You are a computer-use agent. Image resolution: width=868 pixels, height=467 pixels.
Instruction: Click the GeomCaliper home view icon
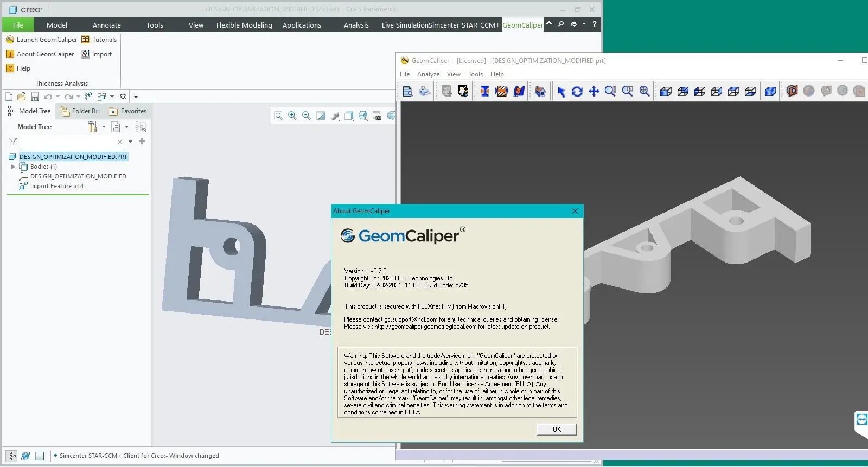click(x=540, y=91)
